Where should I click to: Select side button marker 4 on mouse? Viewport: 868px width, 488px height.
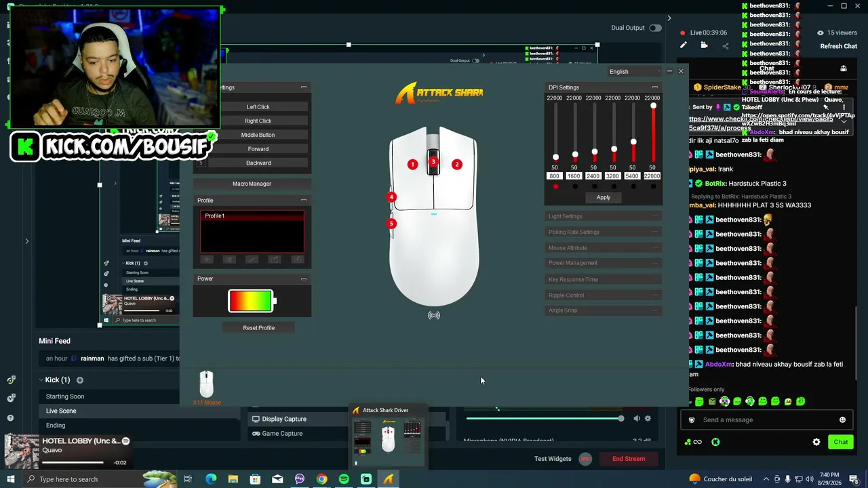391,197
